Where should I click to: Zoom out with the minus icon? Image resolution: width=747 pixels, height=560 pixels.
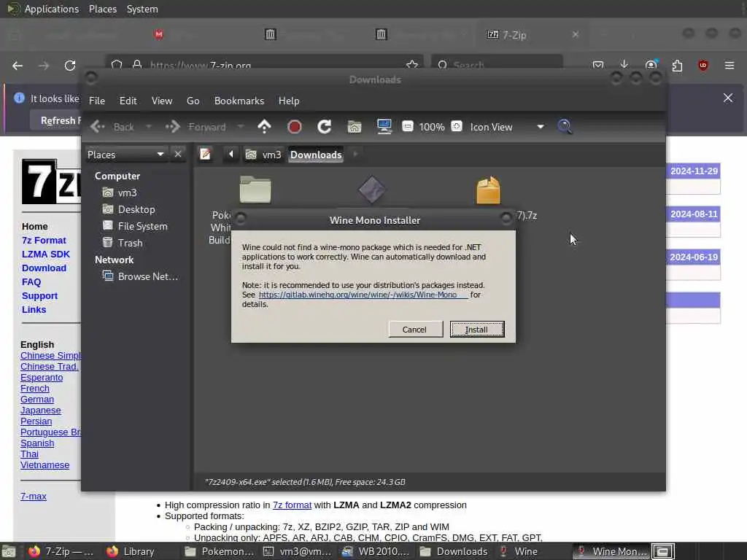pos(408,126)
